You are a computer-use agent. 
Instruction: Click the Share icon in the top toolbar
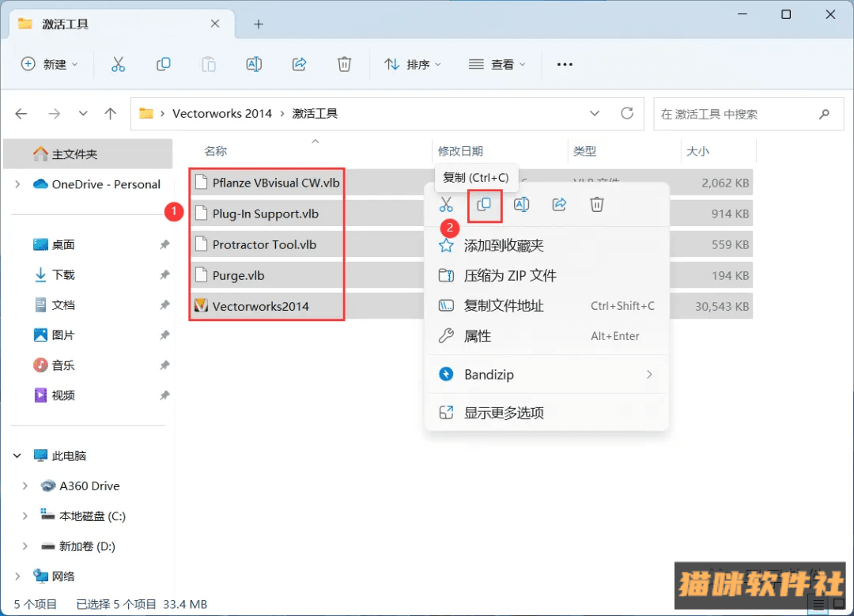tap(299, 64)
